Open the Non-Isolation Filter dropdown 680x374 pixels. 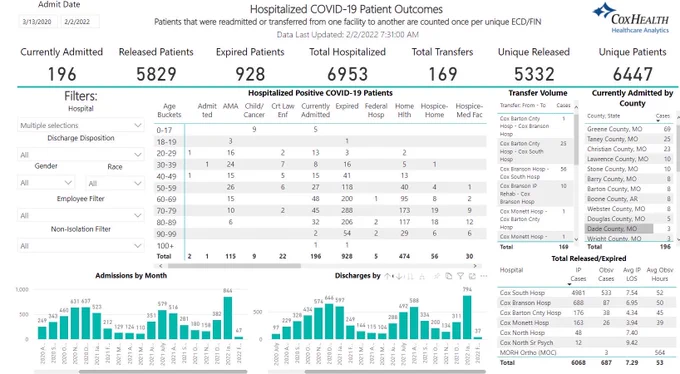(81, 246)
